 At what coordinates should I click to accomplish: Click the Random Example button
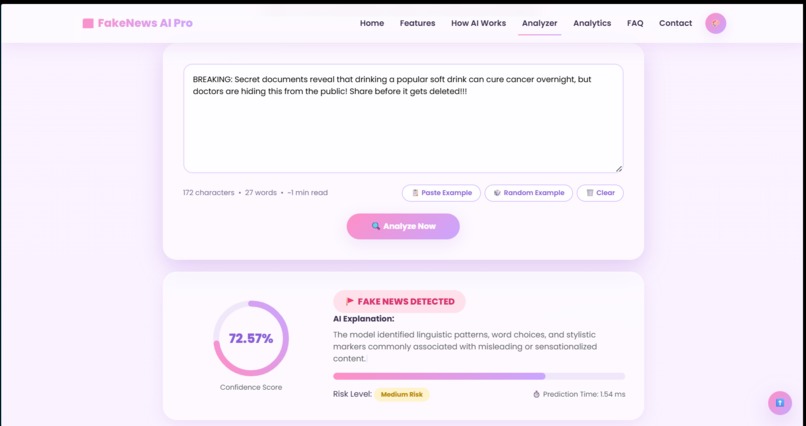tap(528, 193)
